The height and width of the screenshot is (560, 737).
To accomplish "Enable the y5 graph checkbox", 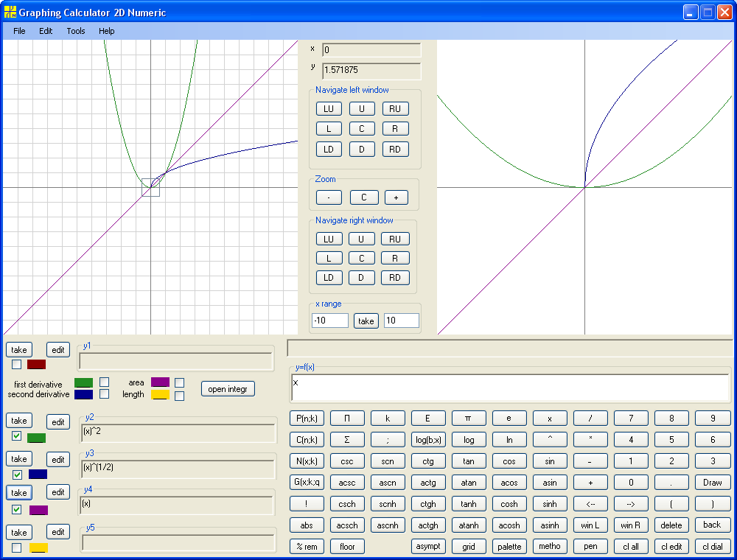I will click(x=16, y=547).
